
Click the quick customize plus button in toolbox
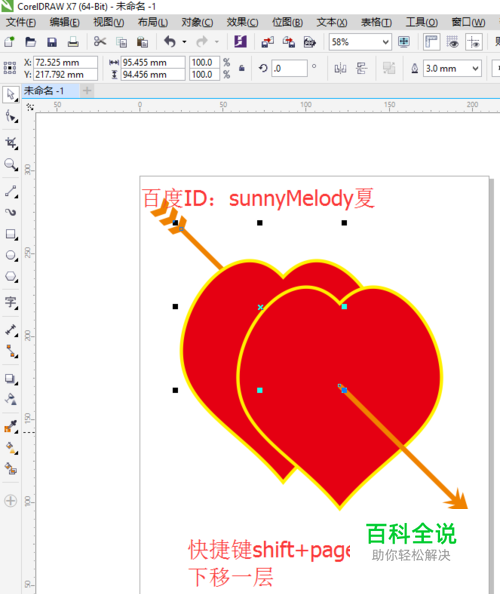tap(10, 501)
